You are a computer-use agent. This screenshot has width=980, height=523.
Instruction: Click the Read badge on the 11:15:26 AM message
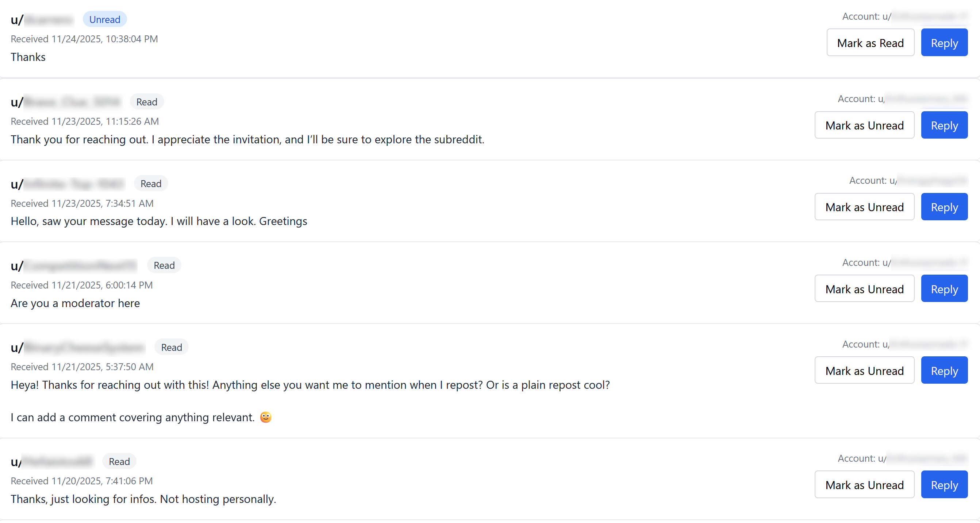(146, 102)
